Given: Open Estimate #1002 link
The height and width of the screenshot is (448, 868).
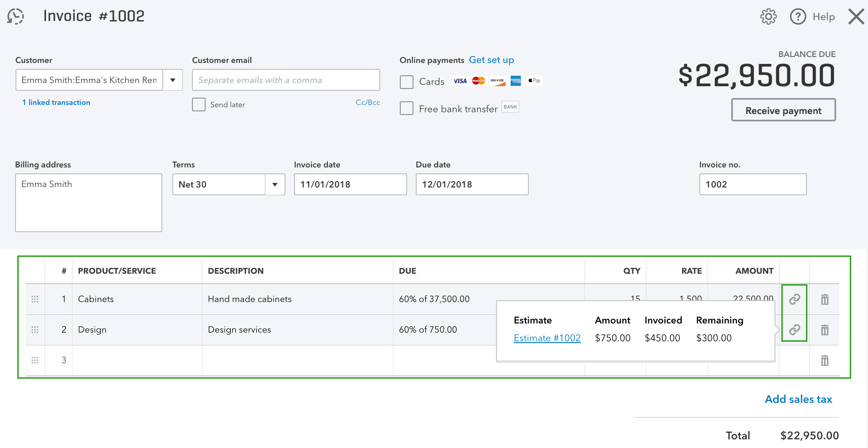Looking at the screenshot, I should click(547, 338).
